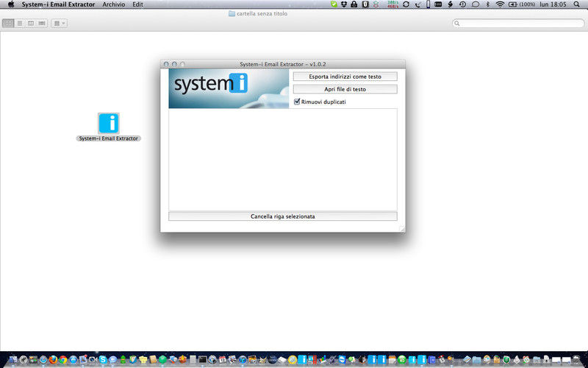Click the Dropbox menu bar icon

(343, 4)
